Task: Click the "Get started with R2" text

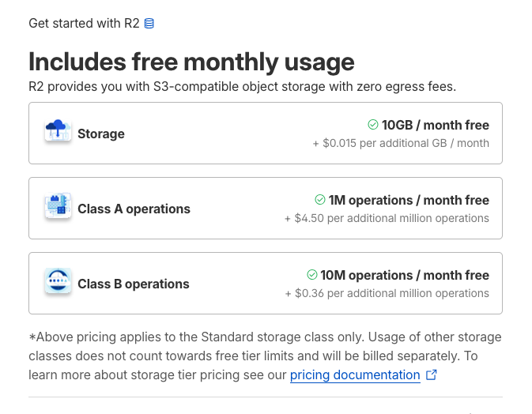Action: (x=84, y=23)
